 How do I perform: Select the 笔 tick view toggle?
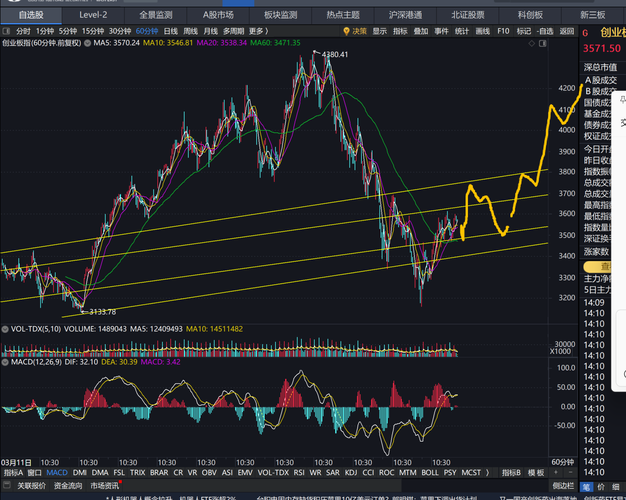coord(586,486)
